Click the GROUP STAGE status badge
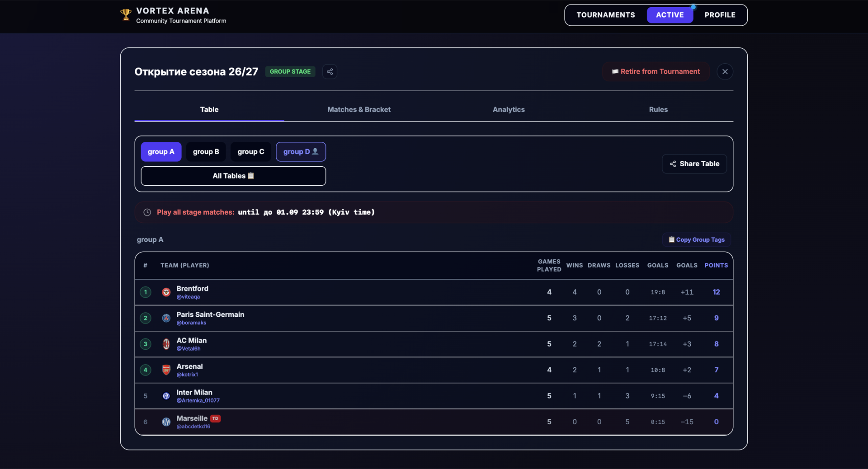This screenshot has height=469, width=868. pos(290,71)
